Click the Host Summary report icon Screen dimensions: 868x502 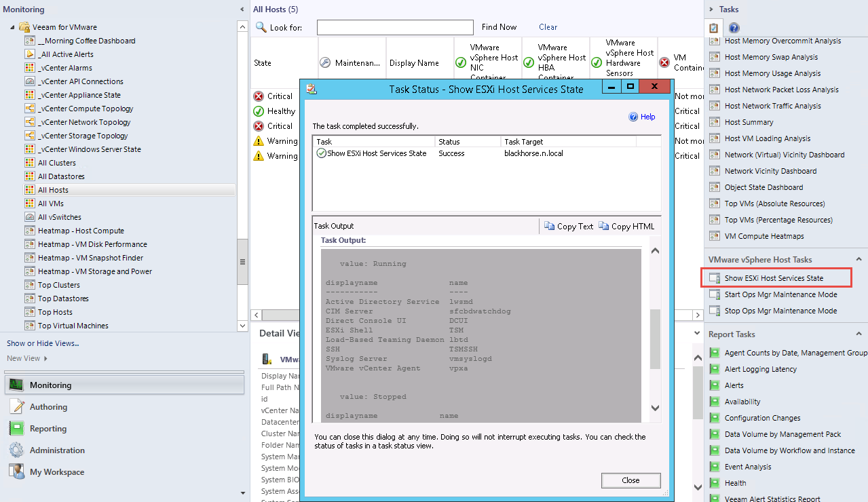[714, 122]
